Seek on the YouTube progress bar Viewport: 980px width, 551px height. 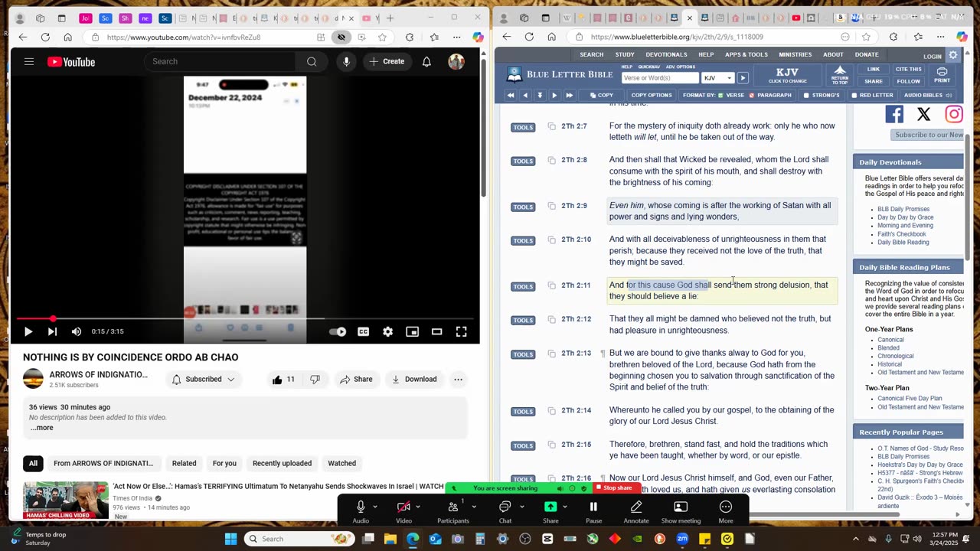[245, 318]
